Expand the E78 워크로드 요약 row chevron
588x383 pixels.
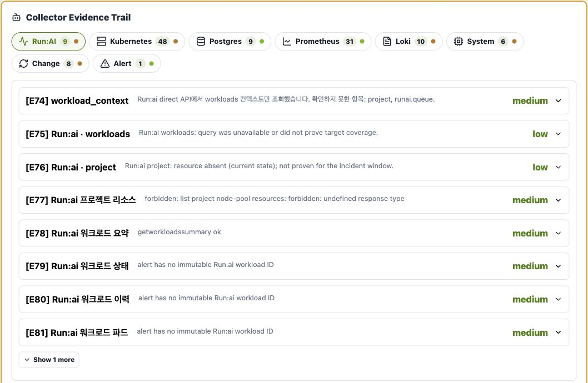558,233
